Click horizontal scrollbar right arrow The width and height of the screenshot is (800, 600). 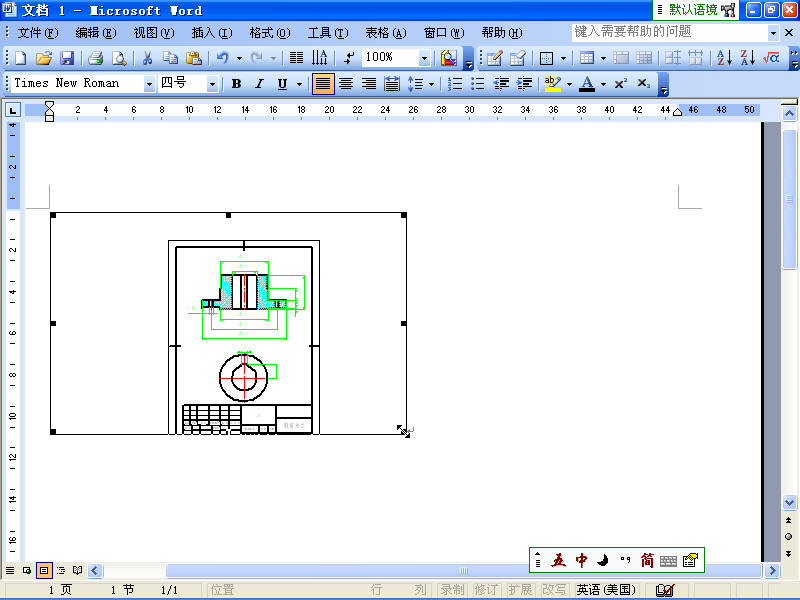pyautogui.click(x=772, y=570)
